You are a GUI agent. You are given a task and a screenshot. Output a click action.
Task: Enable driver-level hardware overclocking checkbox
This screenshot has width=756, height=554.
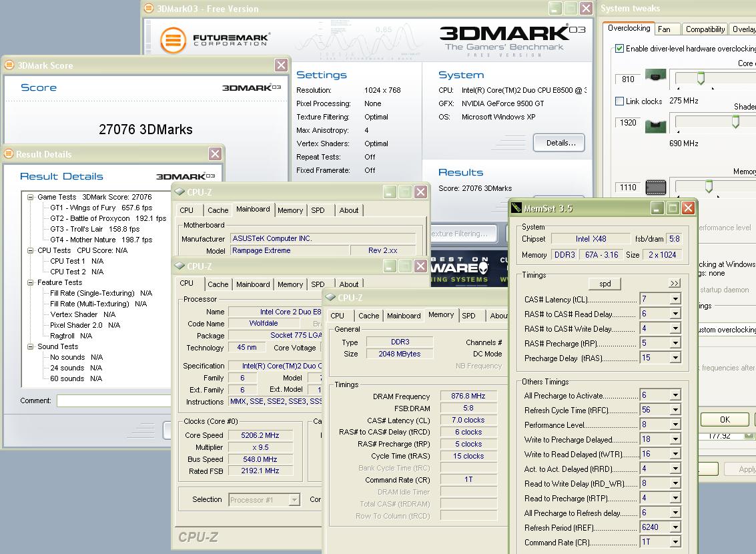(x=620, y=48)
